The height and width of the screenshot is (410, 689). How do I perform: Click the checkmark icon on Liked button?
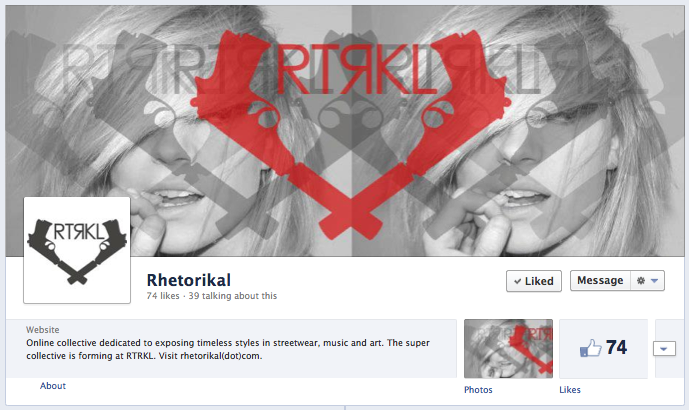[x=518, y=281]
